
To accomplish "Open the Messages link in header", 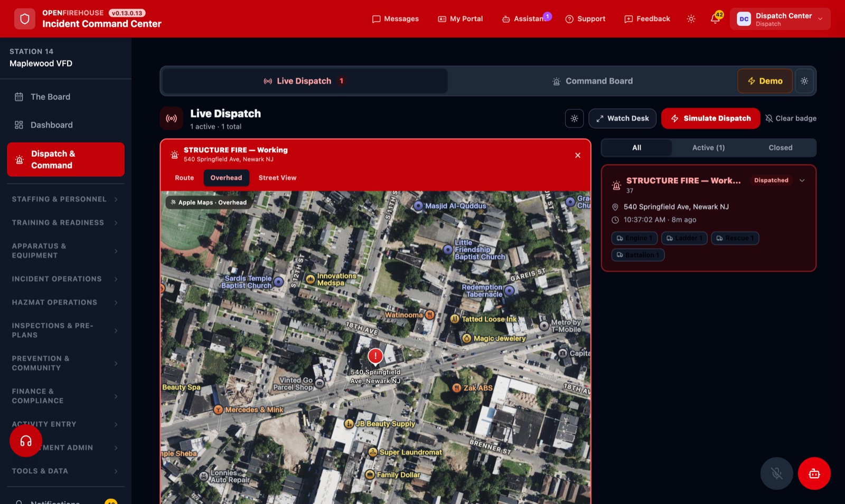I will pos(395,19).
